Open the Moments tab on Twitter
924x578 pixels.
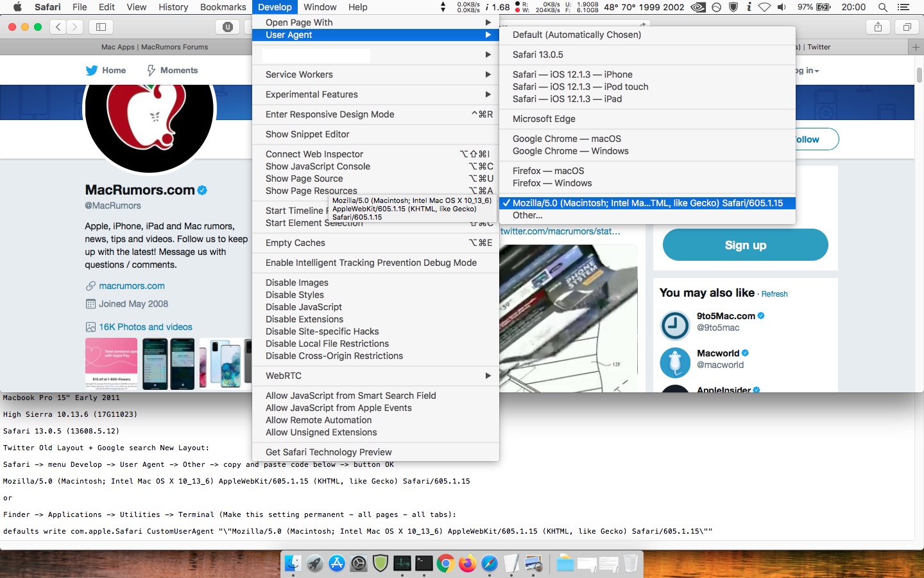172,71
